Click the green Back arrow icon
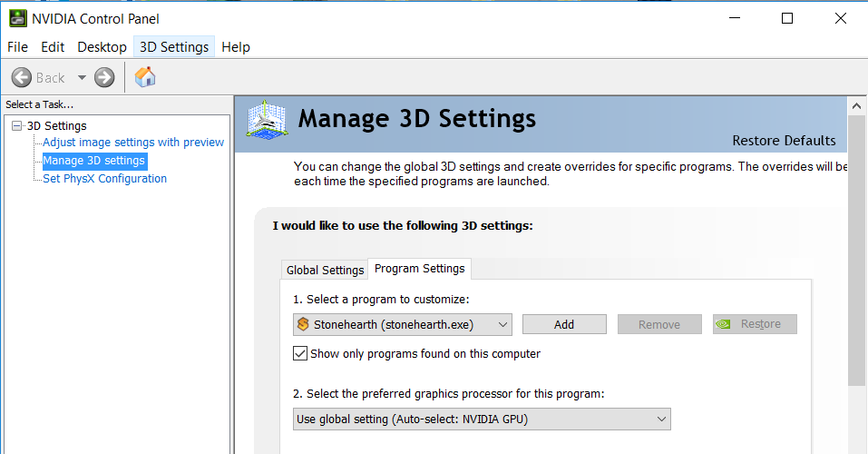 click(x=22, y=77)
